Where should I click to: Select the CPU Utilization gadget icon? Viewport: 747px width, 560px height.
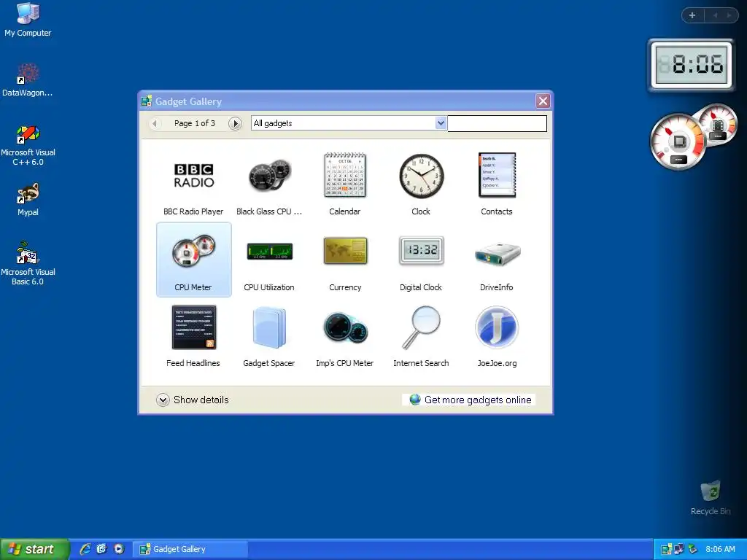click(x=270, y=252)
